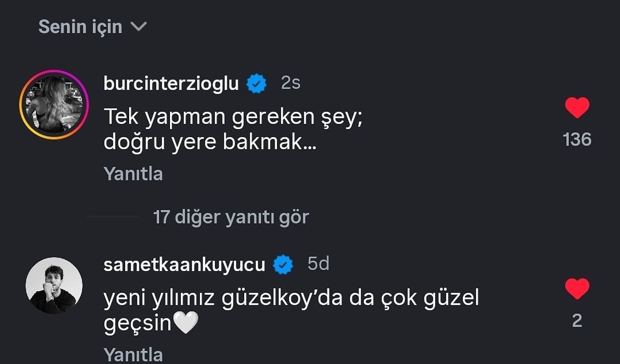Reply to burcinterzioglu via 'Yanıtla'
The height and width of the screenshot is (364, 620).
pos(132,174)
